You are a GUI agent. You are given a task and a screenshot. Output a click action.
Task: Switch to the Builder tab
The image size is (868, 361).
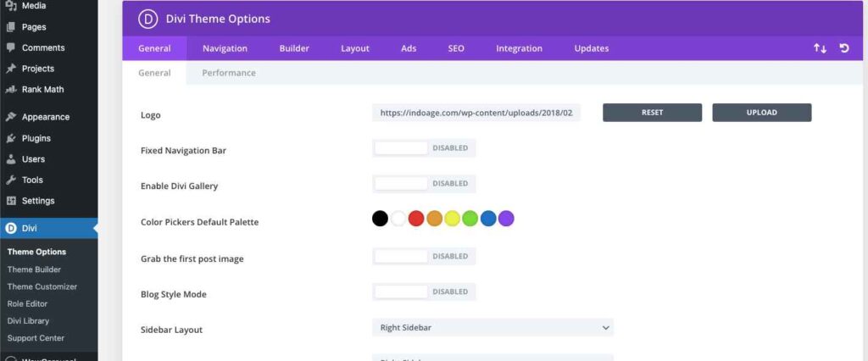click(294, 48)
